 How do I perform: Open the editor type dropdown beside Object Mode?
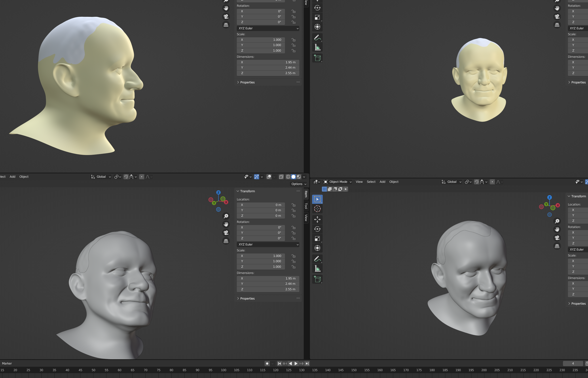click(x=317, y=182)
